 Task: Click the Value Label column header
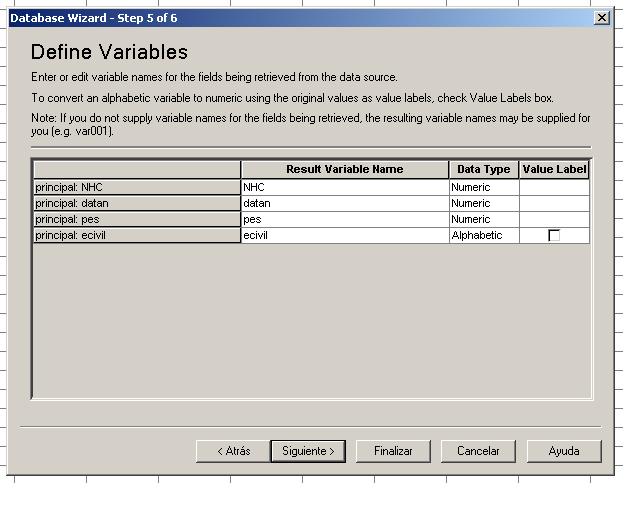coord(554,169)
